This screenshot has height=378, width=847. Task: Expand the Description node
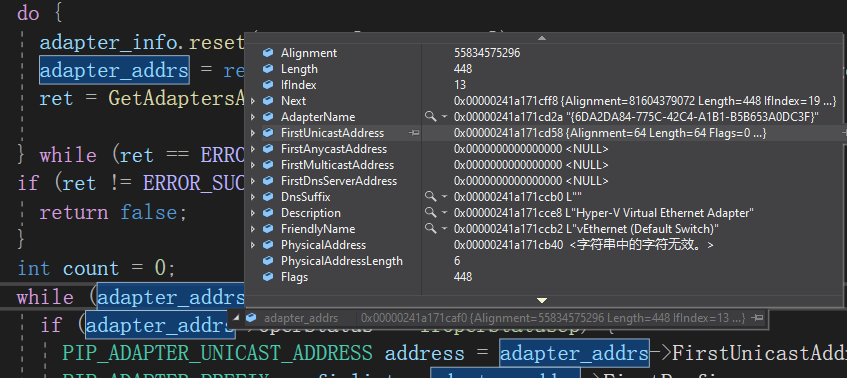click(x=253, y=213)
